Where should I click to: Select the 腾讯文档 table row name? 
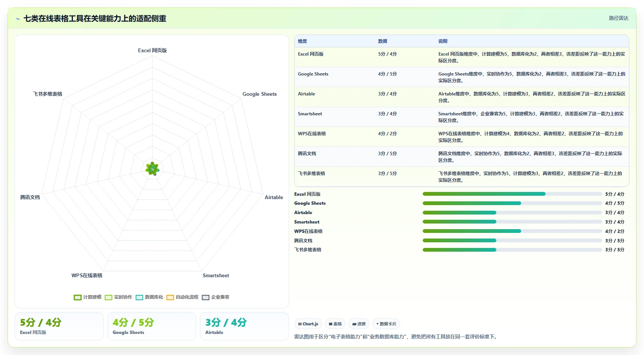click(307, 154)
